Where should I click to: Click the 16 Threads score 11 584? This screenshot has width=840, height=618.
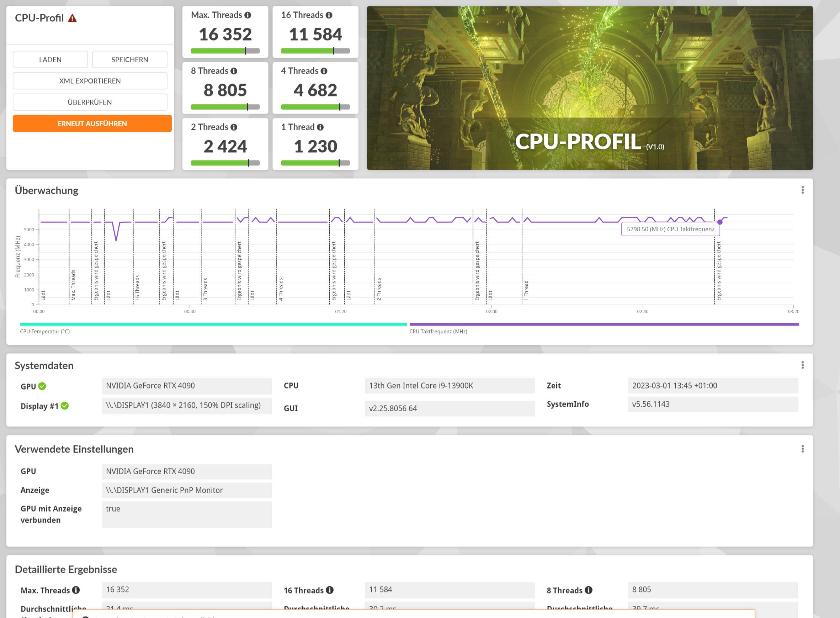coord(315,35)
